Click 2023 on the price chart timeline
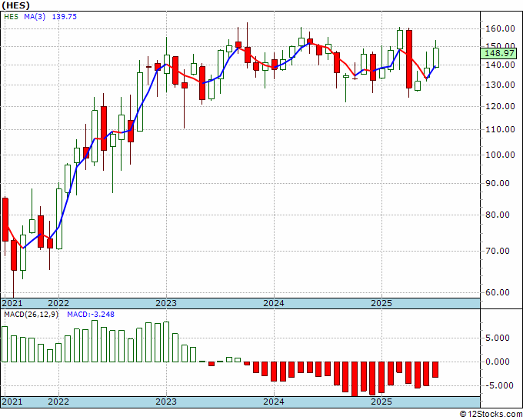This screenshot has height=420, width=523. [166, 303]
